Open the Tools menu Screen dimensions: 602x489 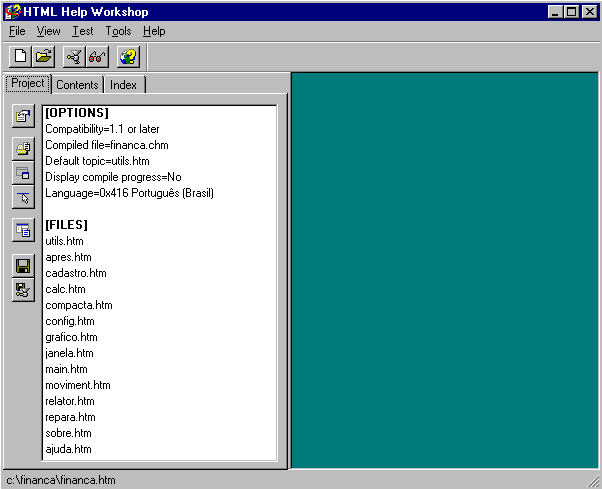pos(118,31)
